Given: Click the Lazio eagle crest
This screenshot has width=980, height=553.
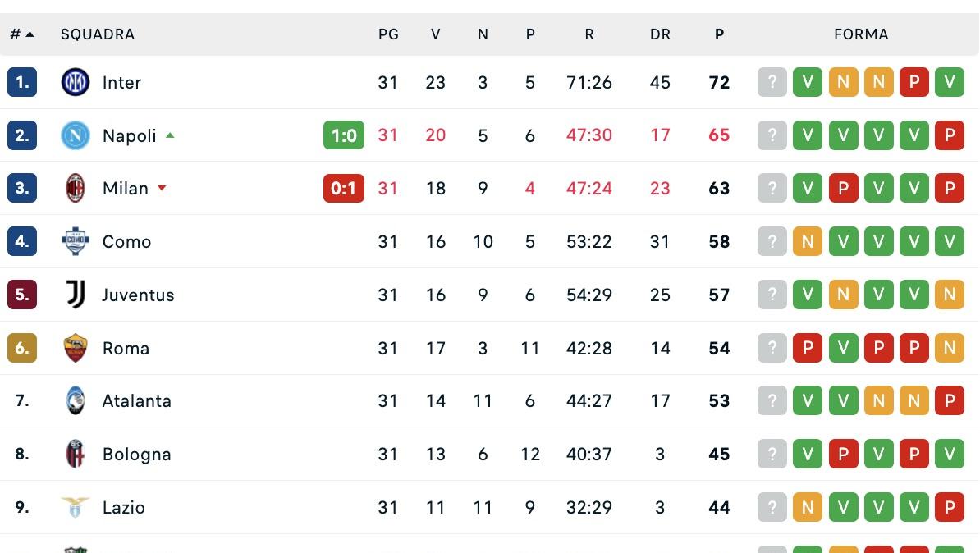Looking at the screenshot, I should (75, 507).
